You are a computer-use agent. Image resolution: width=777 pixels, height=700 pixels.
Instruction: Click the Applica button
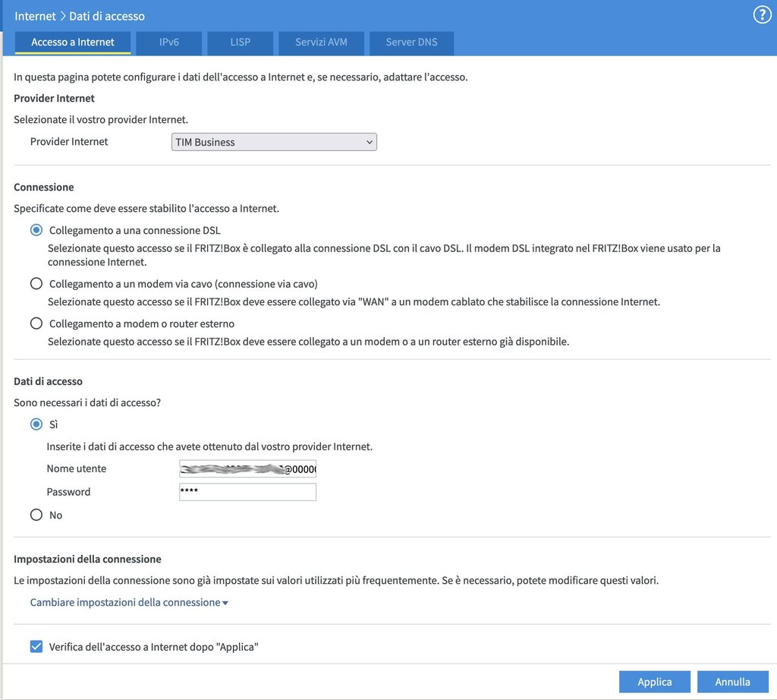pyautogui.click(x=654, y=682)
